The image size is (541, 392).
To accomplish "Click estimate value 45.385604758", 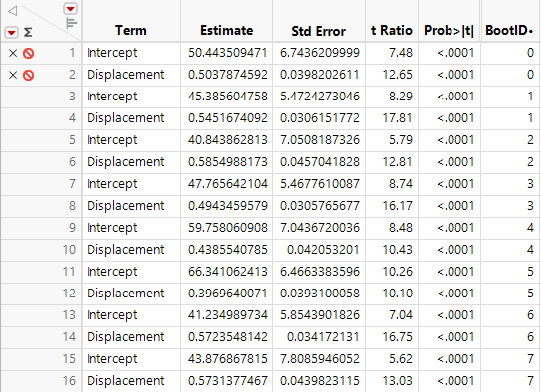I will 228,97.
